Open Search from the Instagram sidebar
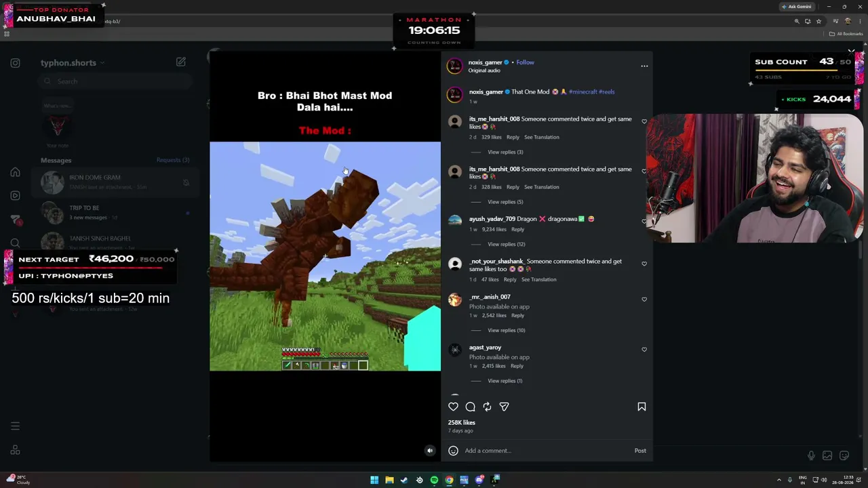The width and height of the screenshot is (868, 488). point(15,243)
